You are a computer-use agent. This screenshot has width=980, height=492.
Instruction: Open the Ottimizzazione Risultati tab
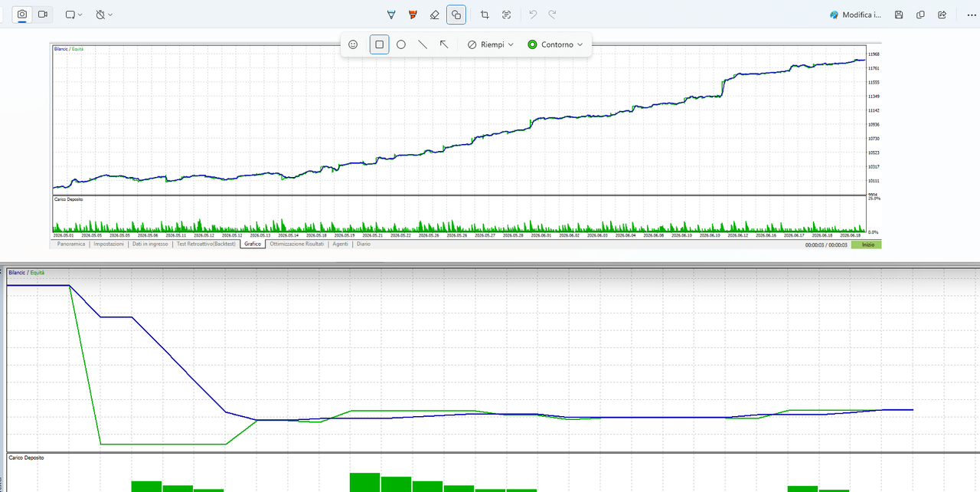click(x=297, y=244)
